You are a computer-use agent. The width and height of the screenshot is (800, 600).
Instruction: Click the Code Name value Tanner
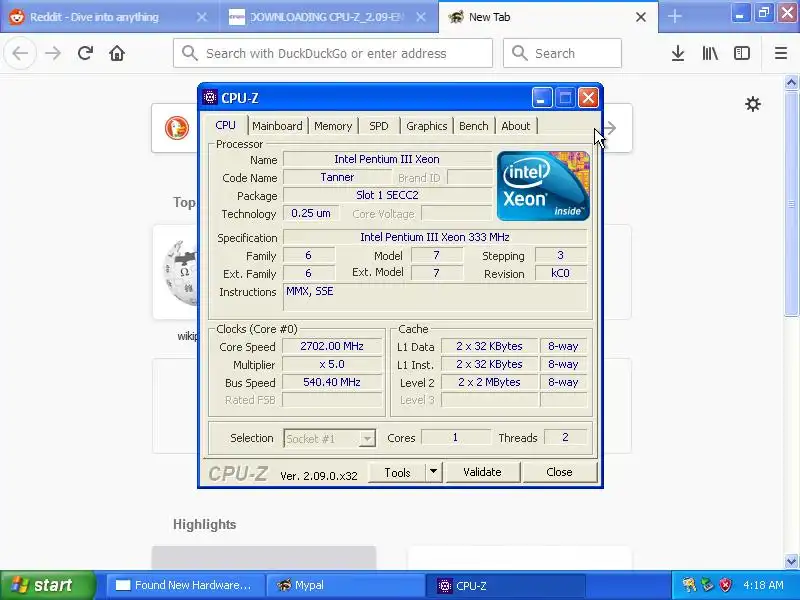(337, 177)
